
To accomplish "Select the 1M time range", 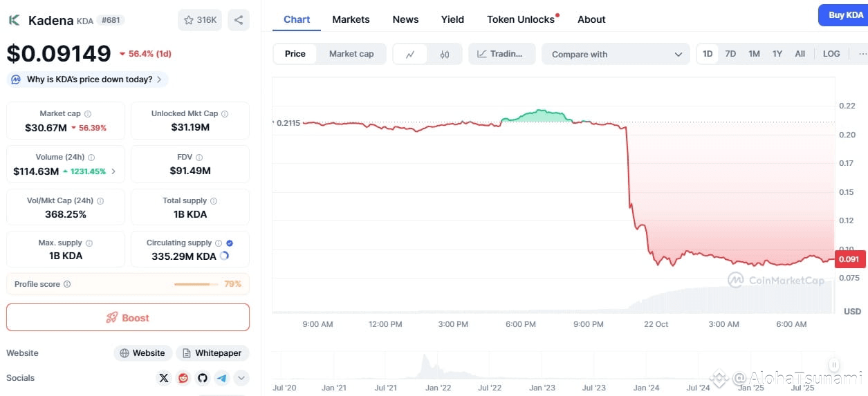I will coord(754,54).
